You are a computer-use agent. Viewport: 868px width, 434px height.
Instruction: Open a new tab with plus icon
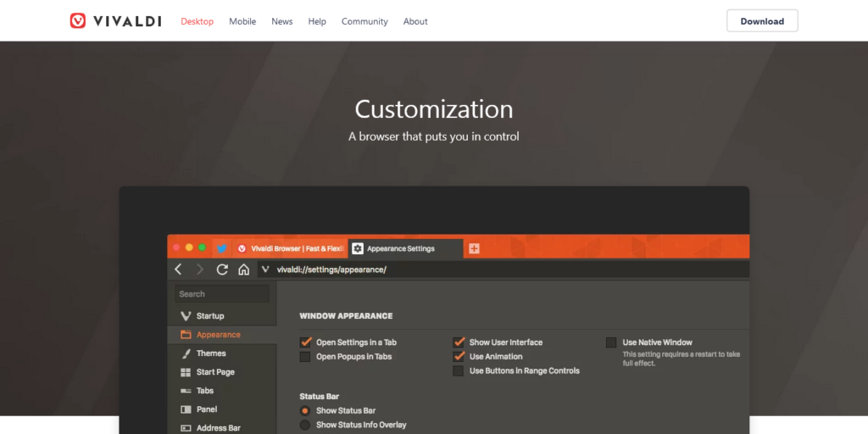[x=475, y=248]
